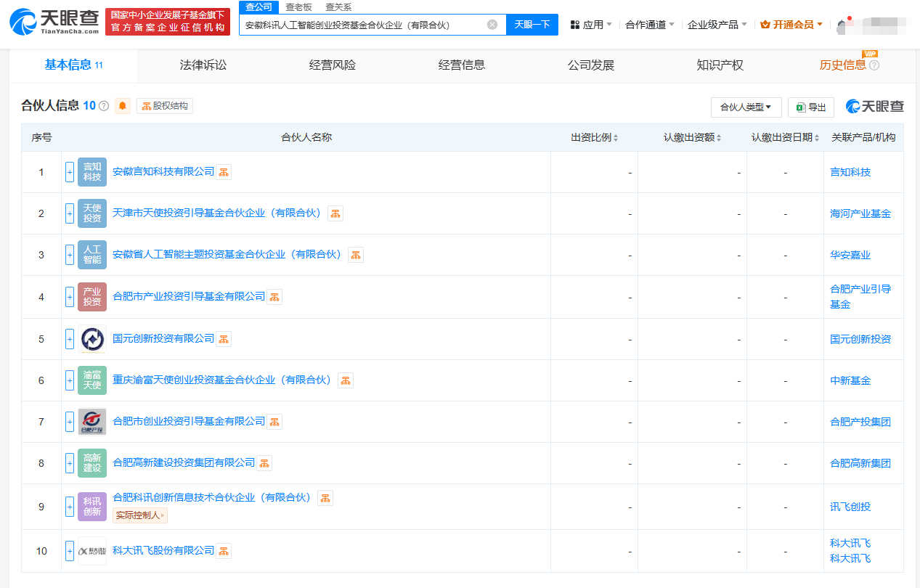Open 安徽言知科技有限公司 company link

(x=163, y=172)
